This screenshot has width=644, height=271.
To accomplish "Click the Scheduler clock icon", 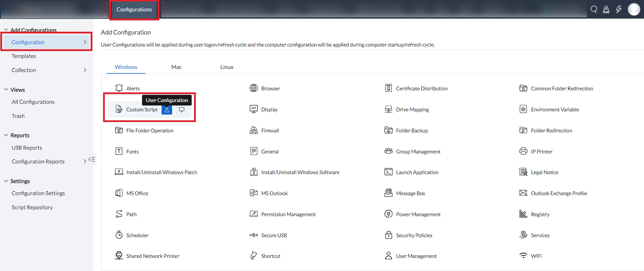I will (119, 235).
